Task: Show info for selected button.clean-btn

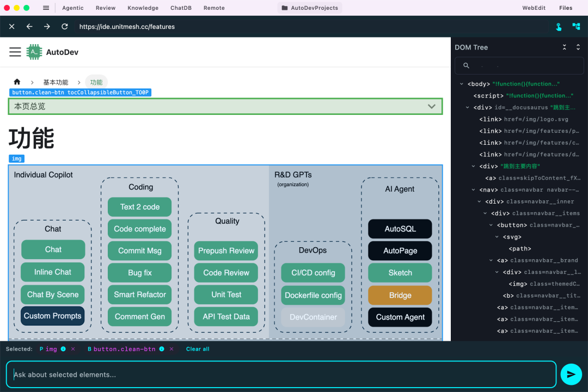Action: point(162,349)
